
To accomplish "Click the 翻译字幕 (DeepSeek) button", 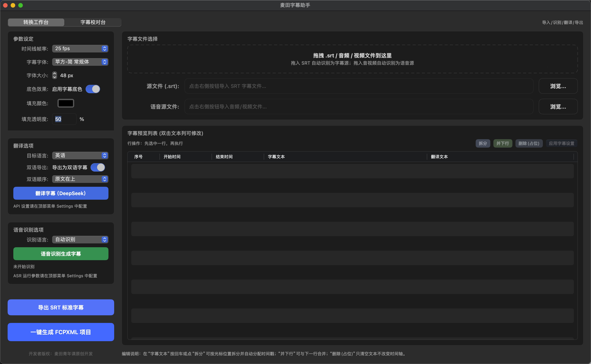I will (x=61, y=193).
